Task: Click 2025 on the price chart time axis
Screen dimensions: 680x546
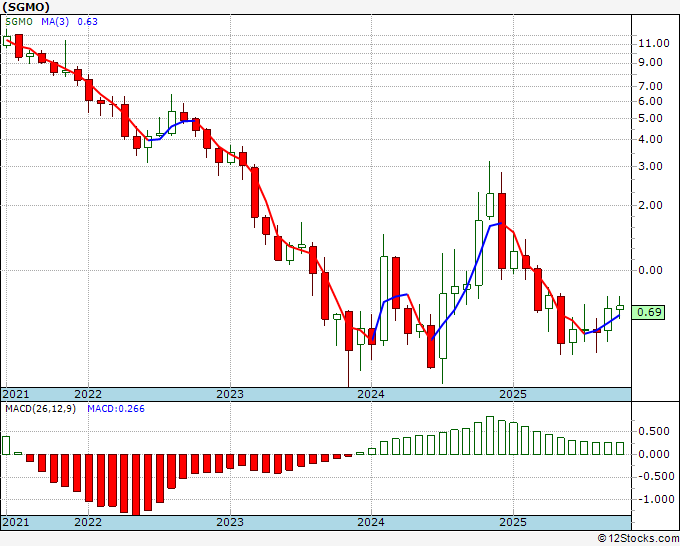Action: tap(513, 394)
